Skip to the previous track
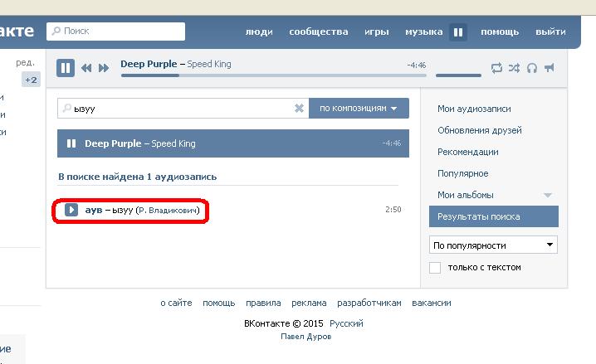 (x=86, y=68)
